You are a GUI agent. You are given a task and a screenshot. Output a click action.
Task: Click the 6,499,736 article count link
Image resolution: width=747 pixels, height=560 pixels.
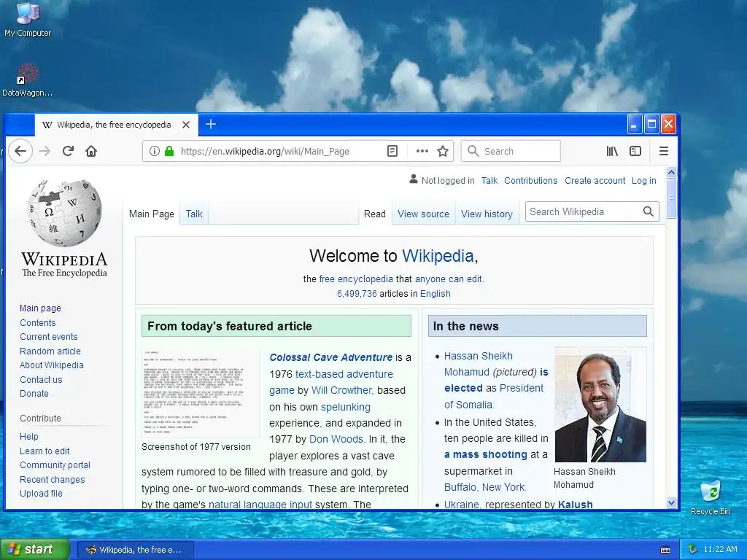(357, 293)
